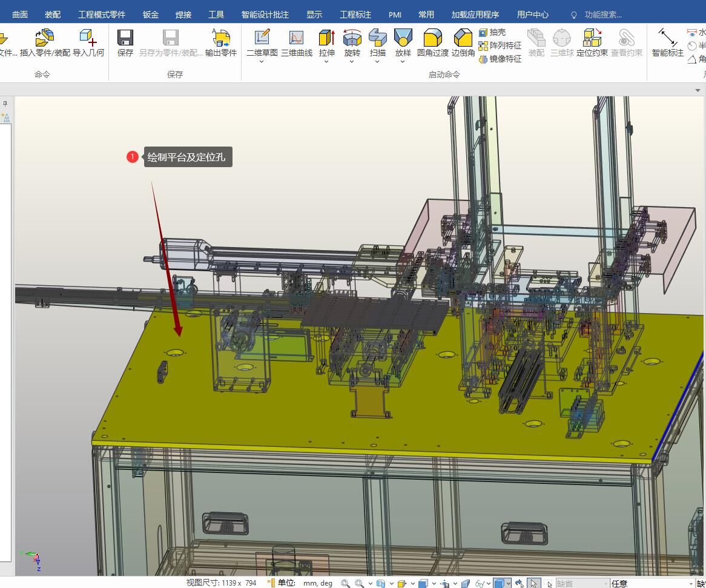Click the 导入几何 import geometry icon
706x588 pixels.
(x=88, y=39)
